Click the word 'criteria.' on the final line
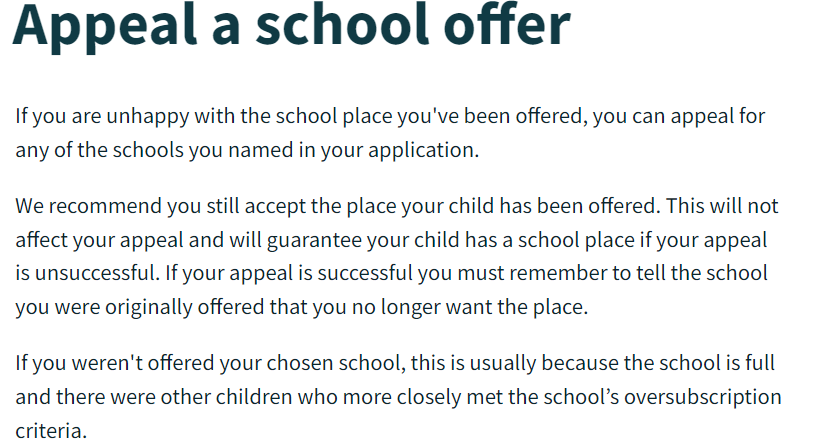The image size is (823, 440). tap(51, 431)
